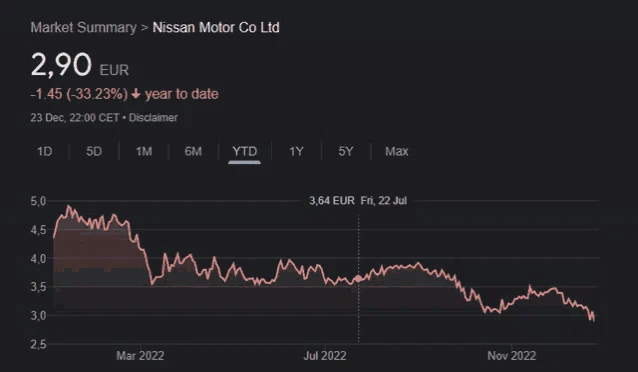Select the 1D time range tab
The image size is (638, 372).
pos(45,151)
